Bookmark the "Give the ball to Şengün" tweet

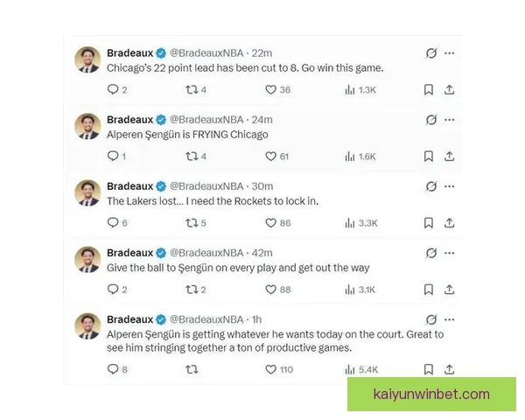tap(429, 289)
